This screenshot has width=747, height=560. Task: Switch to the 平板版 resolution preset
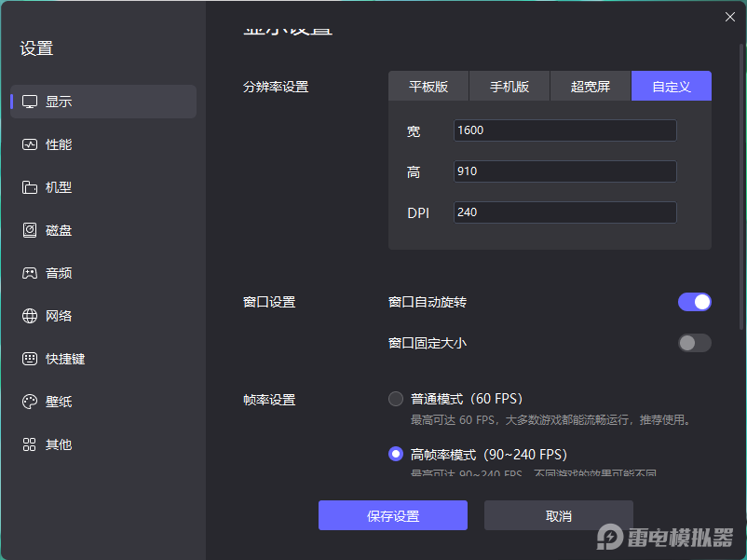(428, 86)
